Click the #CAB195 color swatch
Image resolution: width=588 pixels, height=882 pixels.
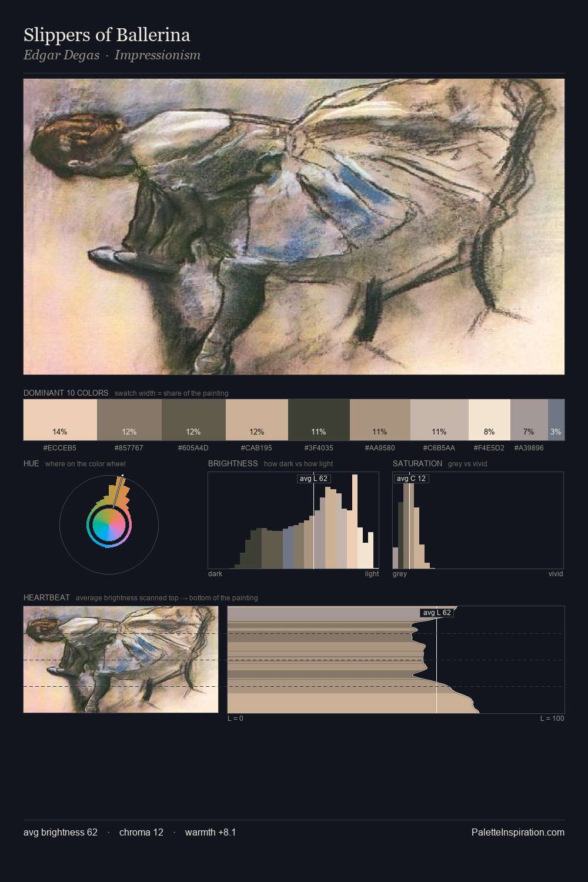[257, 420]
